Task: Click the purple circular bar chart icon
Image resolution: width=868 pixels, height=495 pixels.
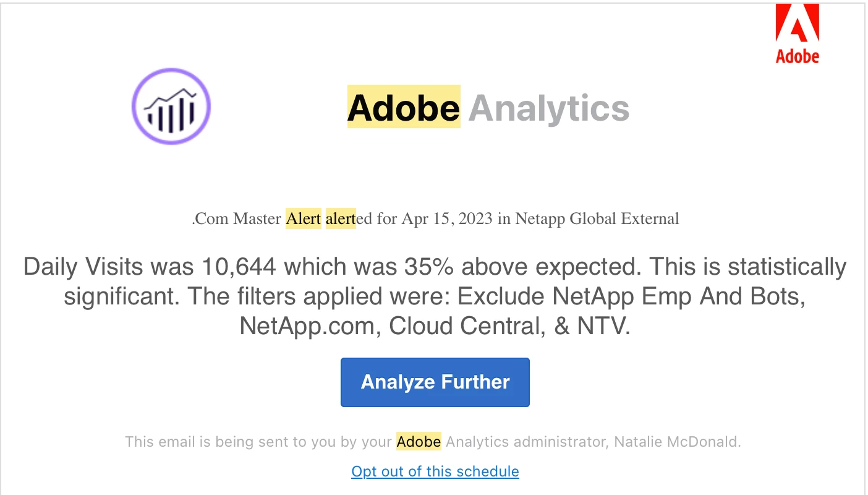Action: coord(171,106)
